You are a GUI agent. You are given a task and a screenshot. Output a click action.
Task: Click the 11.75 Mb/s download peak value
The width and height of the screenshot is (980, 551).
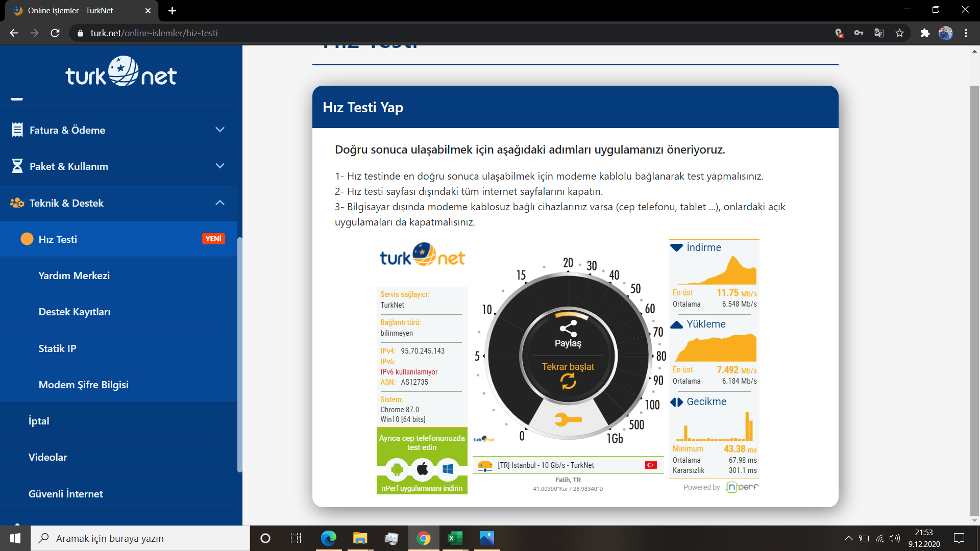tap(737, 293)
